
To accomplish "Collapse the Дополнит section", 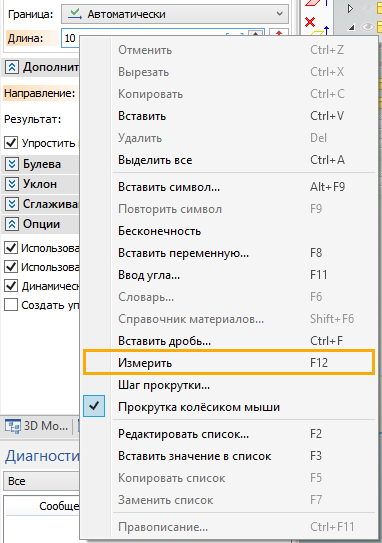I will pyautogui.click(x=12, y=67).
